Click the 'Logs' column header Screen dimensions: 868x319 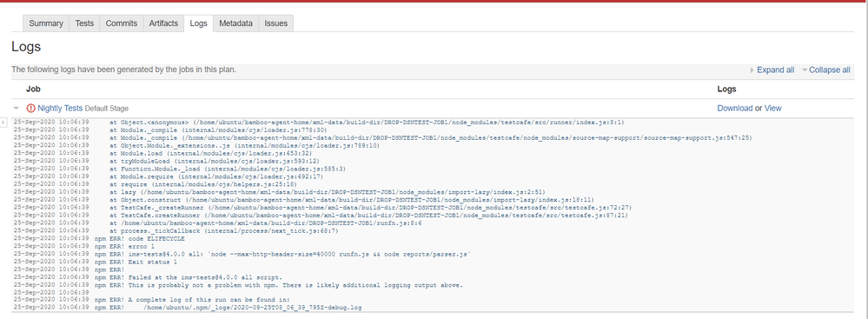point(726,89)
